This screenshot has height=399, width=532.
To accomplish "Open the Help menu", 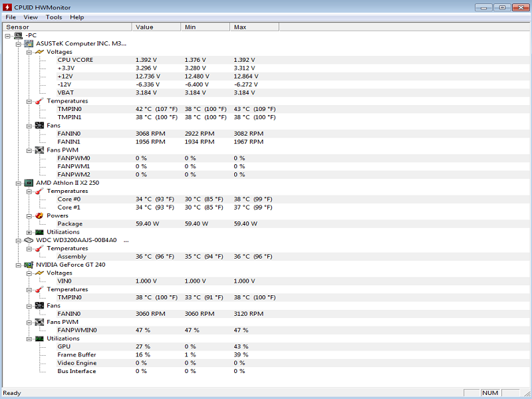I will (x=77, y=17).
